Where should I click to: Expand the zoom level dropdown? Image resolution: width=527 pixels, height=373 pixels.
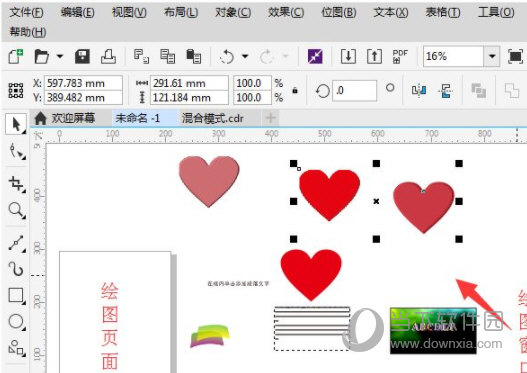492,56
